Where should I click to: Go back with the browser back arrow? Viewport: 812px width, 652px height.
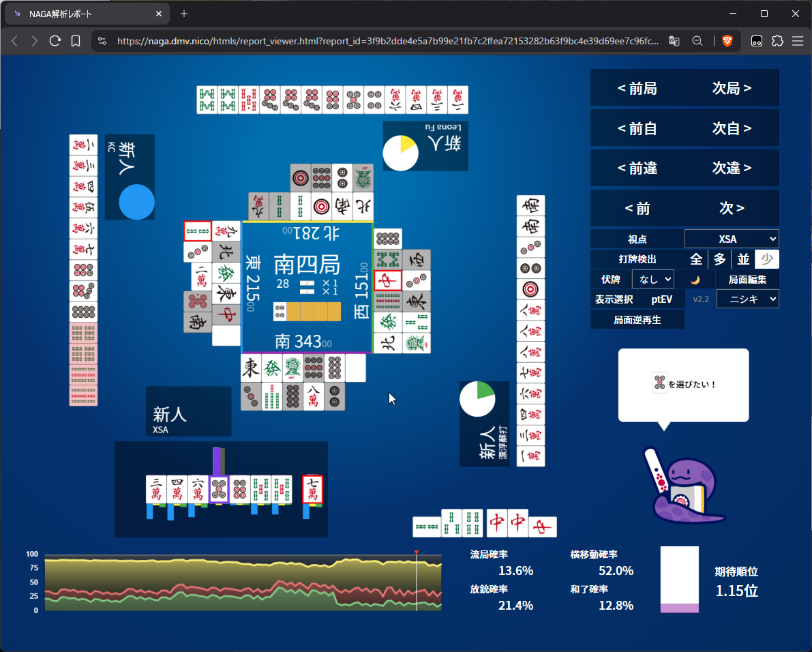tap(14, 41)
